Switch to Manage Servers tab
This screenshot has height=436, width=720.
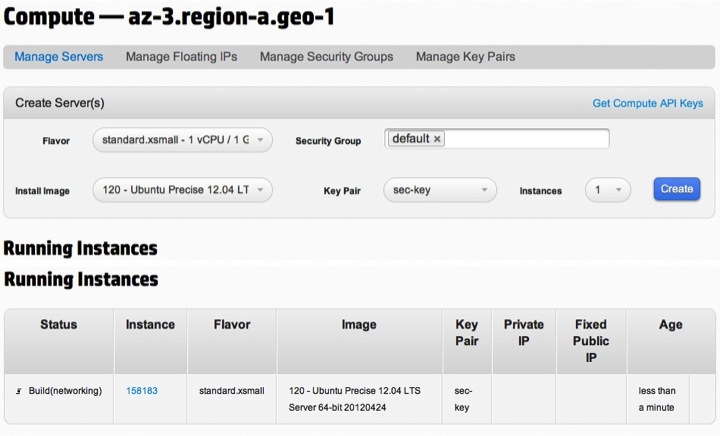pyautogui.click(x=59, y=57)
